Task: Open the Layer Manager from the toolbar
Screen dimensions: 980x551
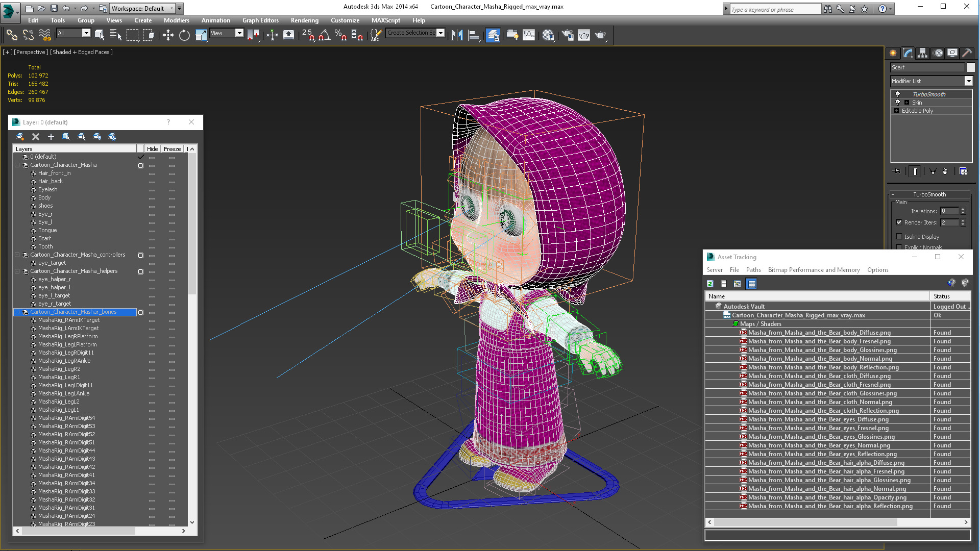Action: point(493,35)
